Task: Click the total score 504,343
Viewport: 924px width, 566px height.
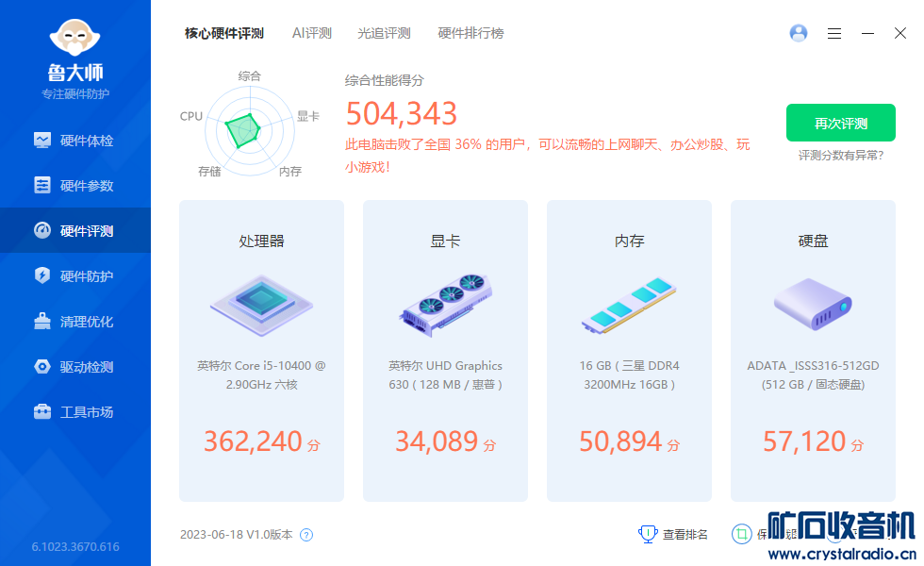Action: tap(402, 114)
